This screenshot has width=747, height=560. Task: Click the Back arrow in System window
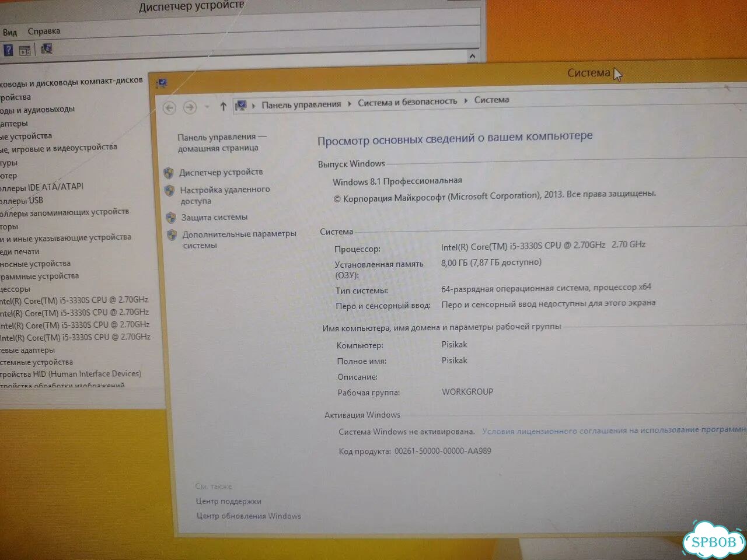pyautogui.click(x=169, y=108)
